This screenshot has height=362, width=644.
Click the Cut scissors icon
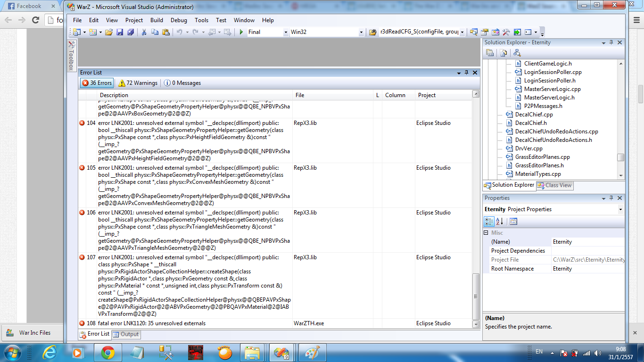[x=144, y=32]
